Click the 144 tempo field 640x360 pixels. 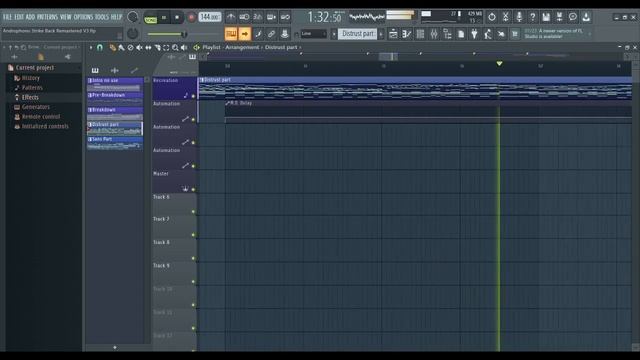tap(210, 17)
